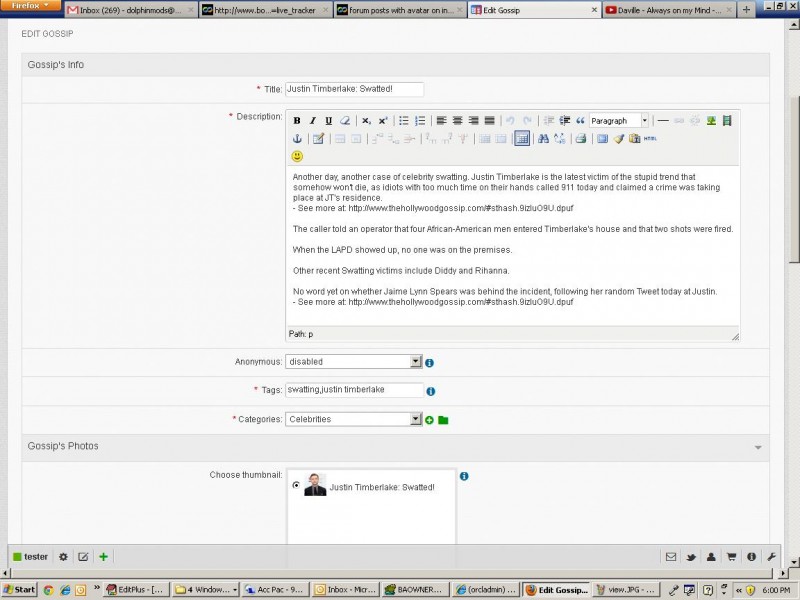Viewport: 800px width, 600px height.
Task: Open find with the binoculars icon
Action: (x=543, y=139)
